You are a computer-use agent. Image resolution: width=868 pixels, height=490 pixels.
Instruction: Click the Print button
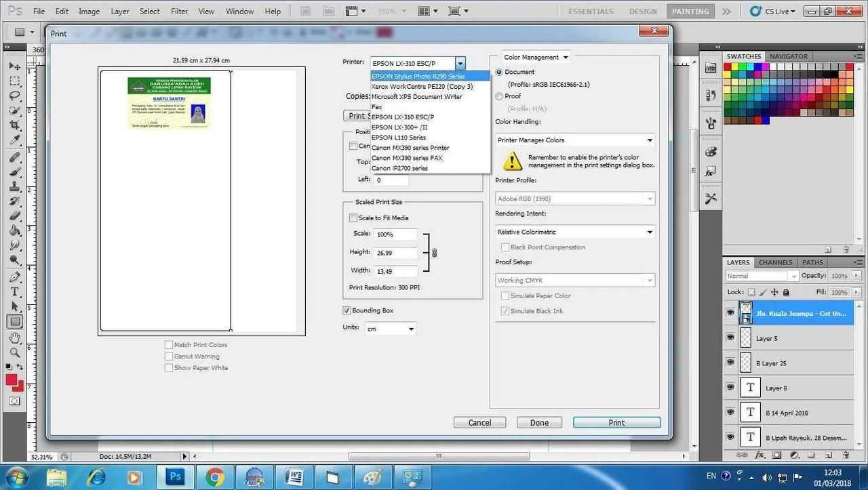[x=616, y=422]
